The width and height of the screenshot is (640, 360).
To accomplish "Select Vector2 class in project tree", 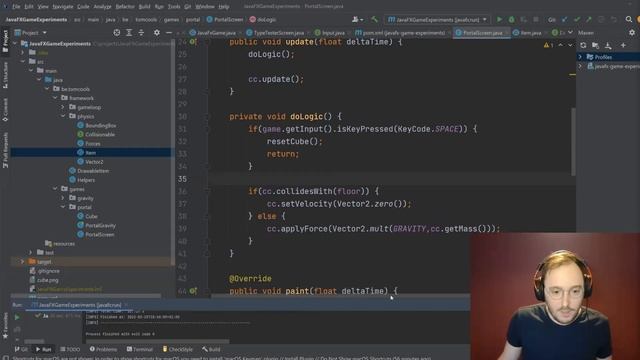I will pos(94,162).
